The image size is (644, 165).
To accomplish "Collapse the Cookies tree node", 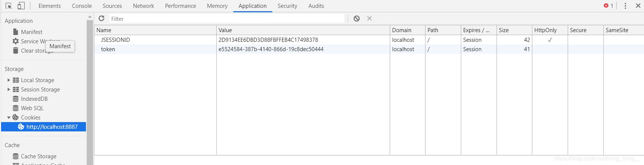I will [9, 118].
